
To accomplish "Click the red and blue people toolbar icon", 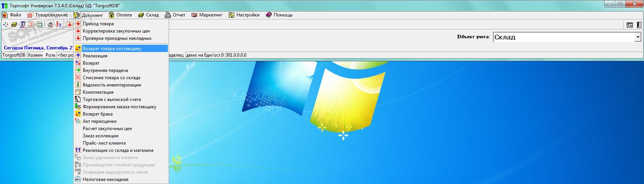I will (59, 24).
